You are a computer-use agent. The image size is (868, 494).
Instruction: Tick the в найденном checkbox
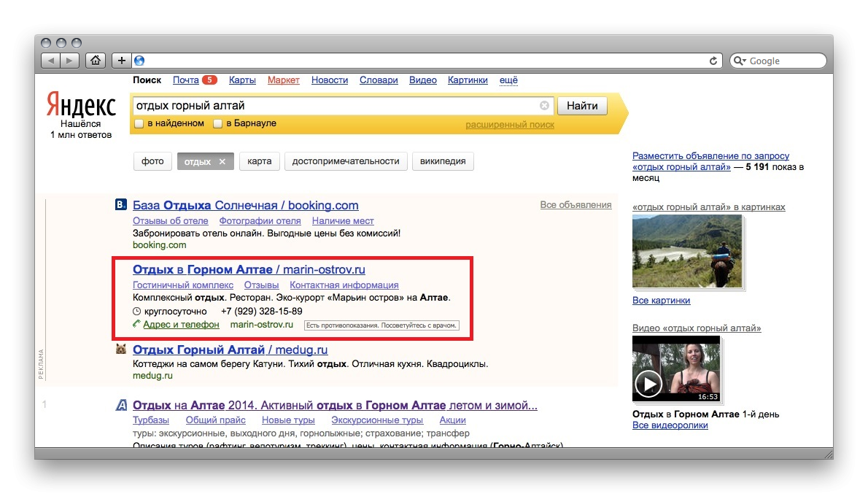[x=139, y=123]
